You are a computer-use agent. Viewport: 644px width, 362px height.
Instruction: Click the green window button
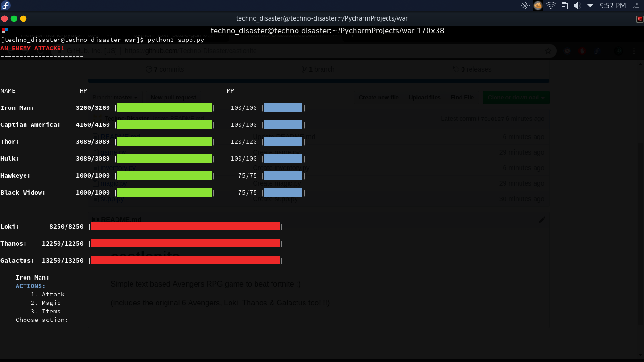14,18
